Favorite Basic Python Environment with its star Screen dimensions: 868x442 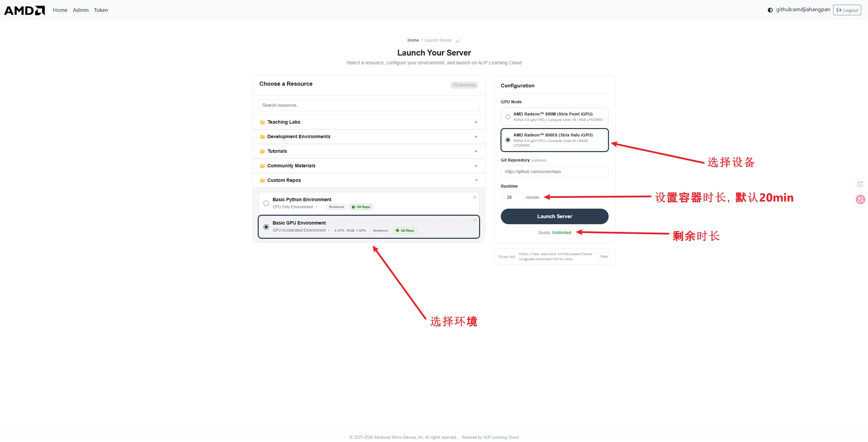tap(475, 197)
